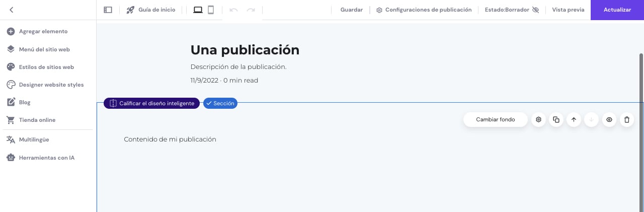
Task: Open the Multilingüe translation settings
Action: click(x=34, y=139)
